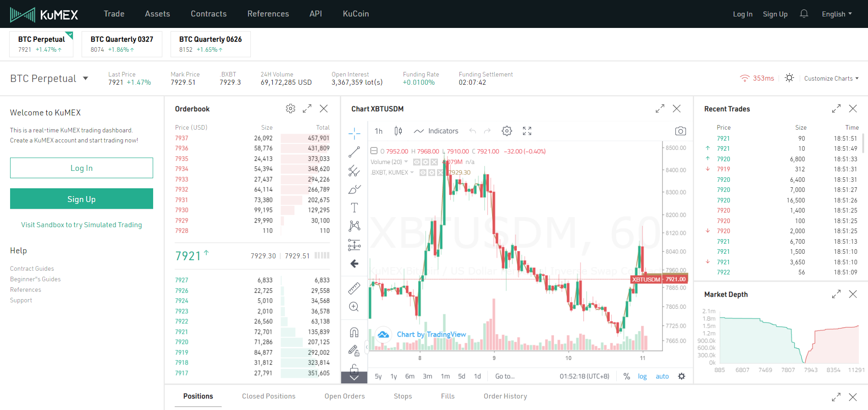The width and height of the screenshot is (868, 410).
Task: Click the 7921.00 price label on chart axis
Action: click(x=675, y=279)
